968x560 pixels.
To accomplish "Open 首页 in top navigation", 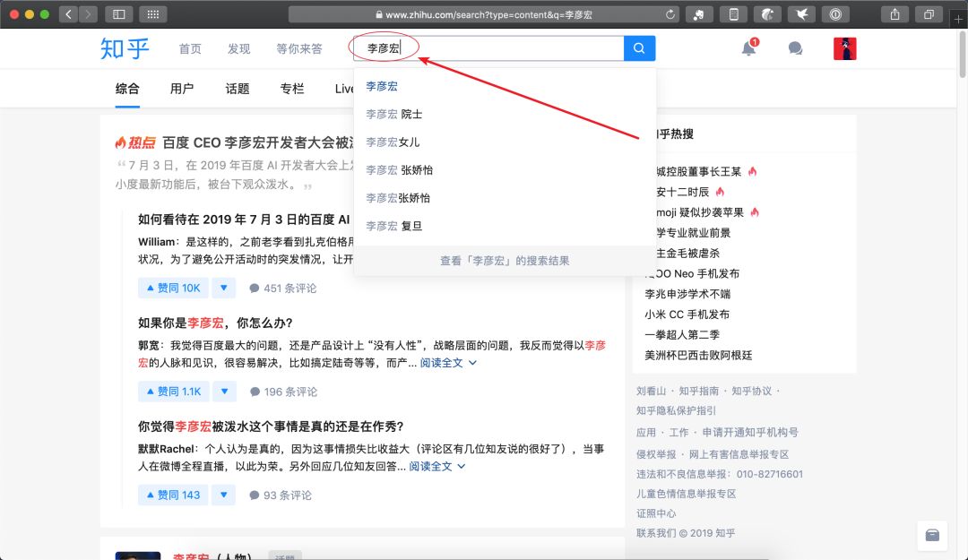I will [190, 48].
